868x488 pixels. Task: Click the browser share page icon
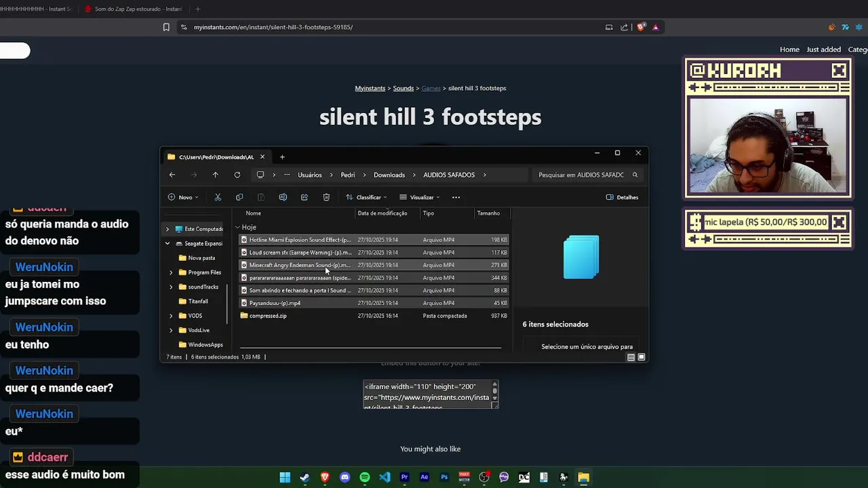point(625,27)
